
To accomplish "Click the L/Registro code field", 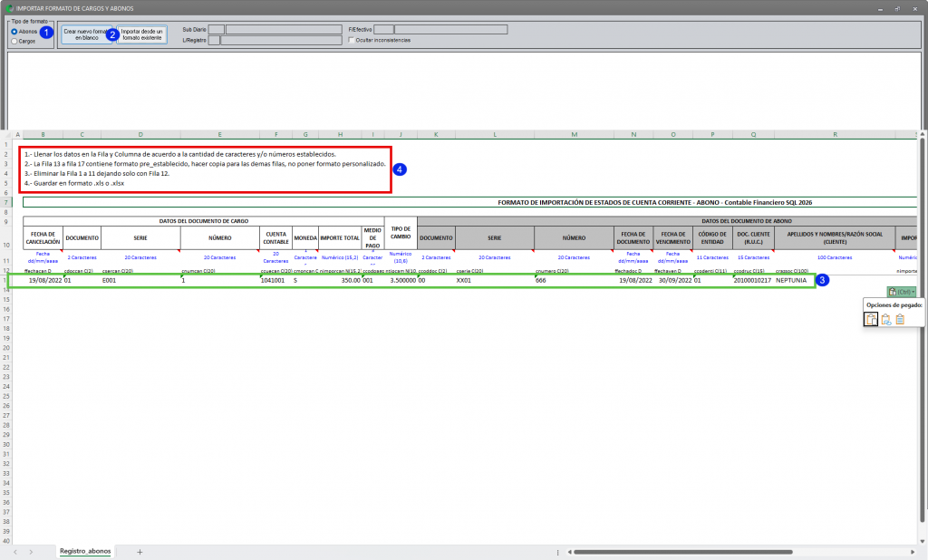I will click(214, 40).
